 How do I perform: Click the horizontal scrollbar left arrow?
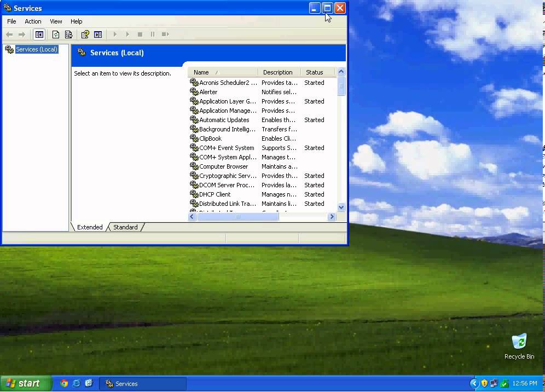[x=192, y=216]
